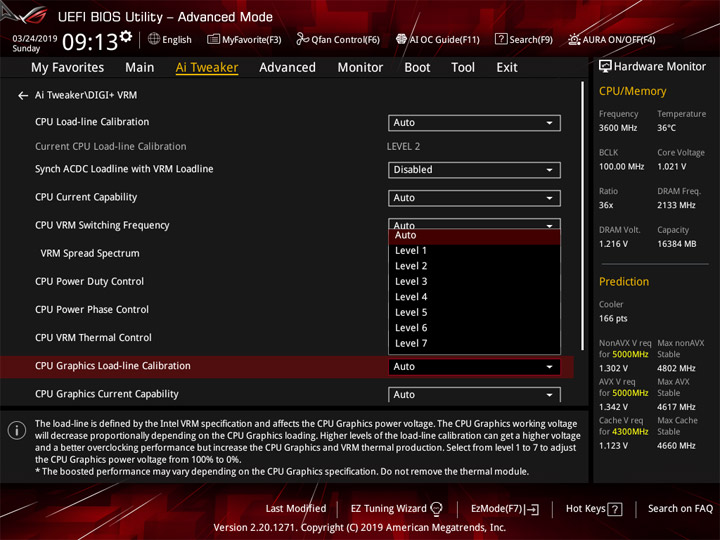Viewport: 720px width, 540px height.
Task: Open the clock settings gear icon
Action: 126,36
